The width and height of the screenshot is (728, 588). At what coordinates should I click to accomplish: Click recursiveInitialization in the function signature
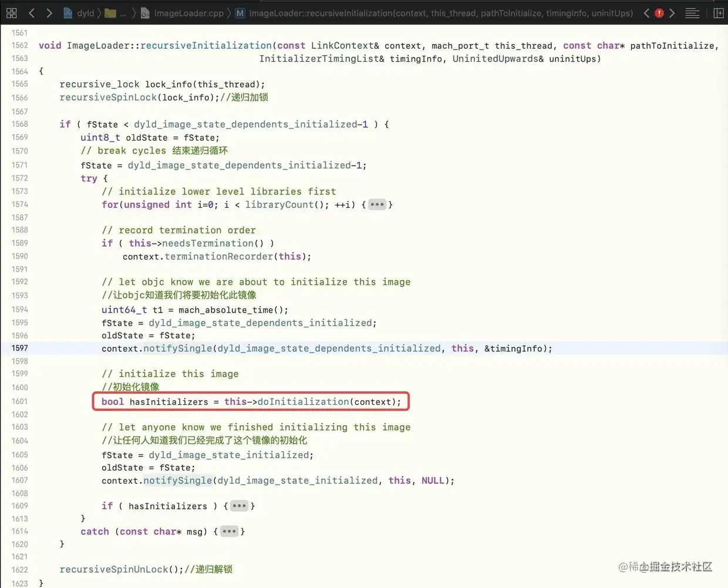point(206,46)
